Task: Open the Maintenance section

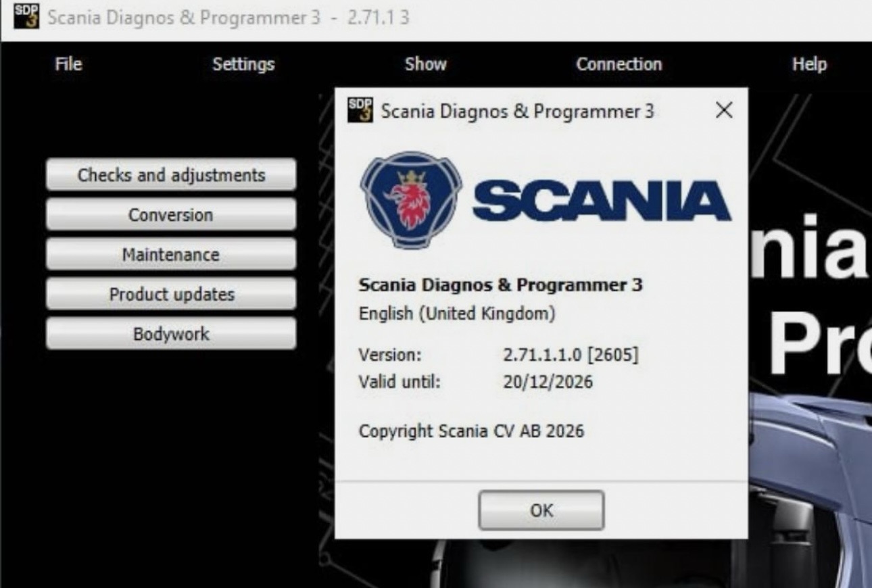Action: [171, 255]
